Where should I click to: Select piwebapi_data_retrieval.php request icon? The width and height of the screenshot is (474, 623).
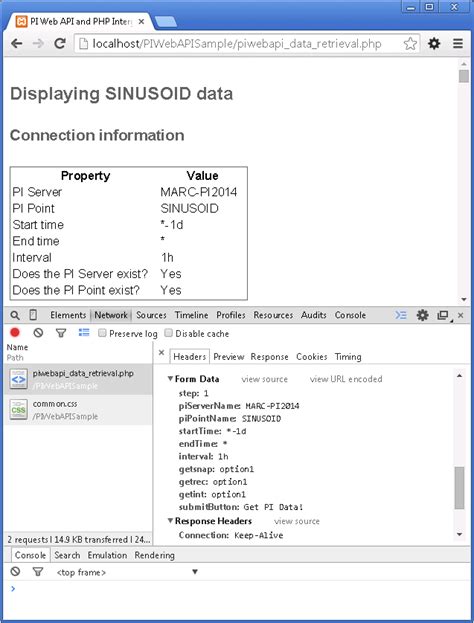19,379
